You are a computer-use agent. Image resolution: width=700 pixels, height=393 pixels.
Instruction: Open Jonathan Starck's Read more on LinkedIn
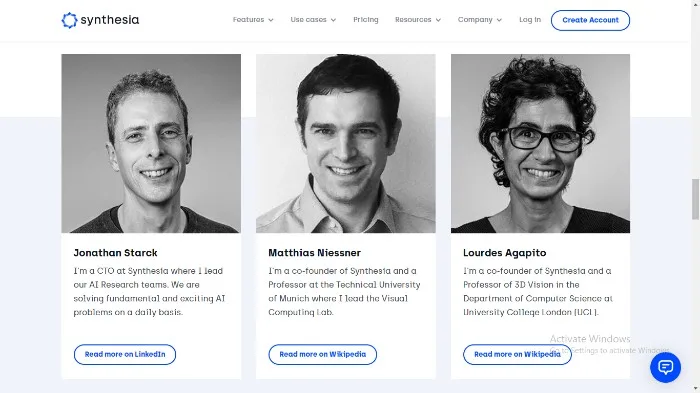click(125, 354)
